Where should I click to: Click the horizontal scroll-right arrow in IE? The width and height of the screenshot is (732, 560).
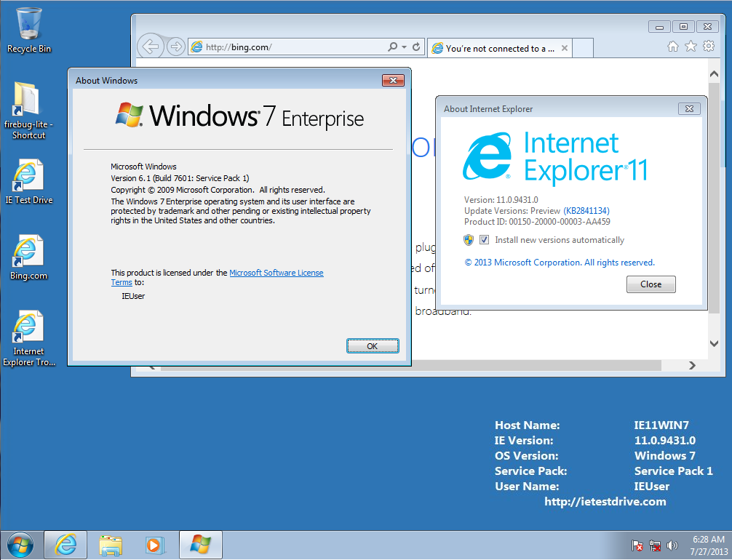[x=692, y=365]
